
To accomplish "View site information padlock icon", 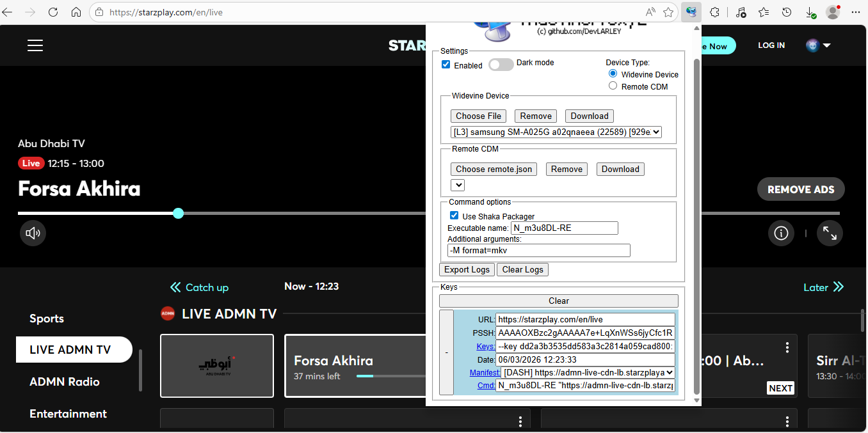I will [99, 12].
